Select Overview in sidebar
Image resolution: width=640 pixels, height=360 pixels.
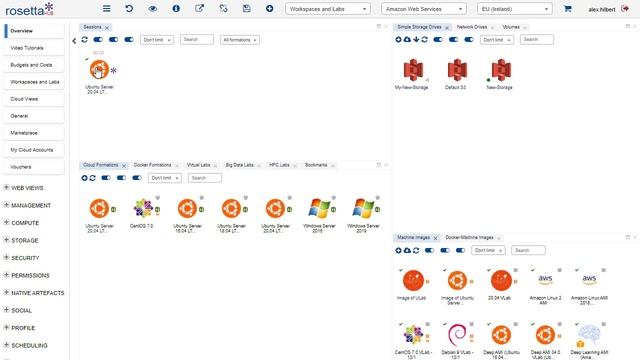pos(34,31)
